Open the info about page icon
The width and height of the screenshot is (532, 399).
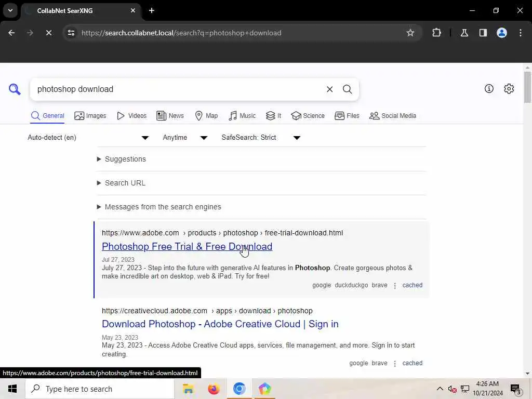[489, 89]
